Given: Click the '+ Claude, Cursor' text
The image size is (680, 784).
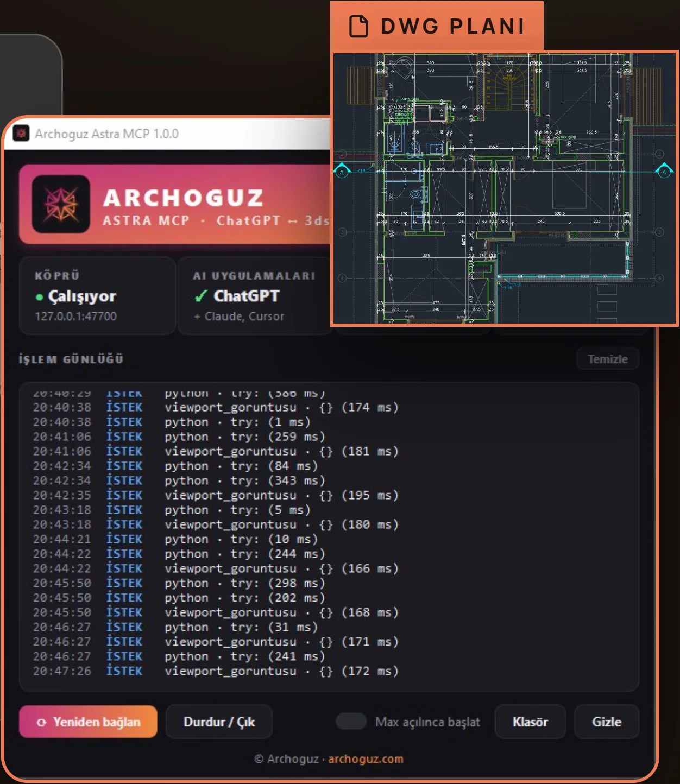Looking at the screenshot, I should [239, 316].
